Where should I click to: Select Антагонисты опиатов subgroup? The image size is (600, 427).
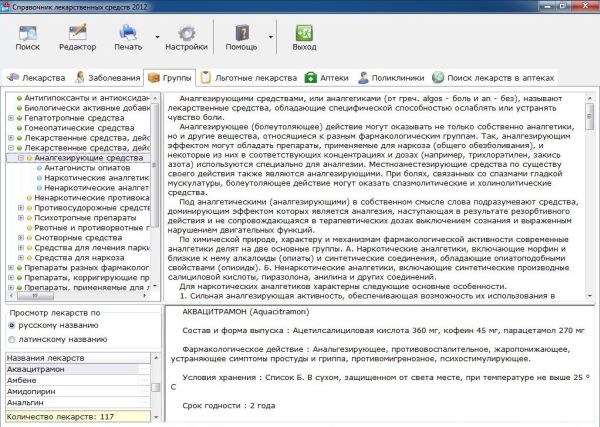click(x=87, y=168)
